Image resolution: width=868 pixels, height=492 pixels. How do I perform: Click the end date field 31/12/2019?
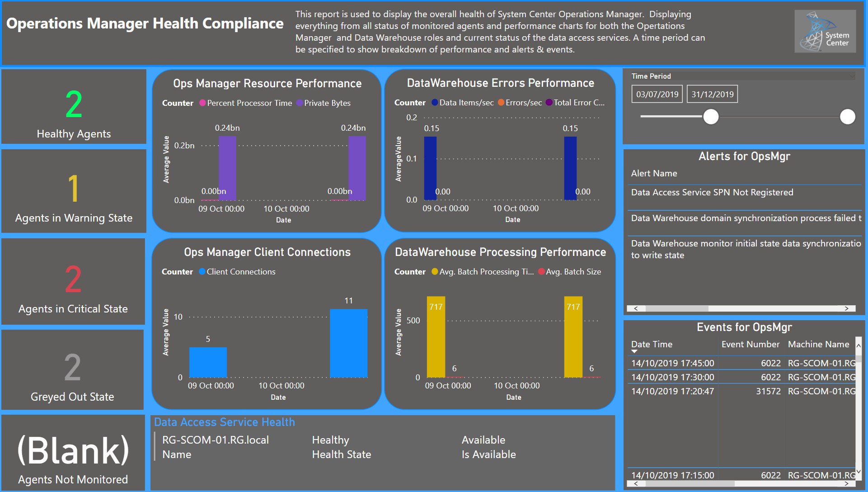pos(712,94)
